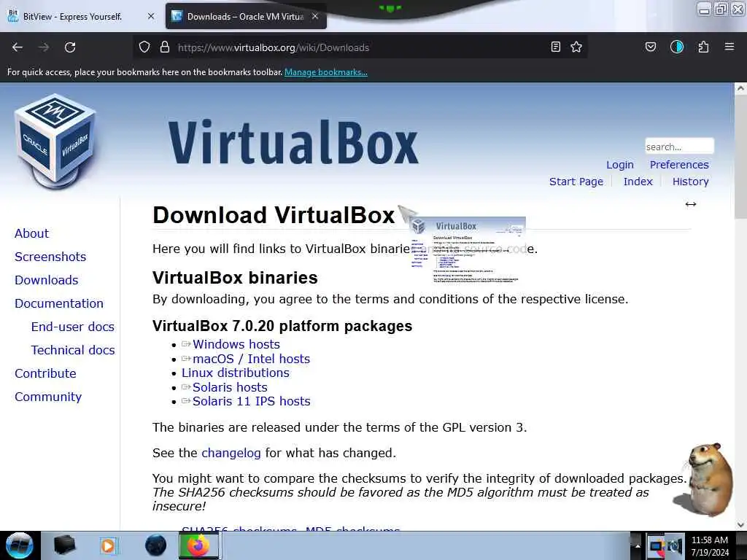Open the Firefox hamburger menu

(729, 47)
